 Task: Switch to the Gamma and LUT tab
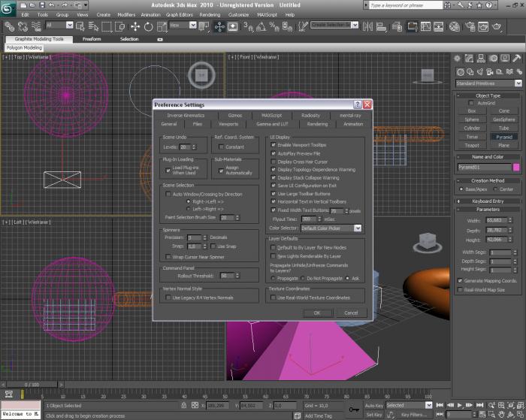[272, 124]
